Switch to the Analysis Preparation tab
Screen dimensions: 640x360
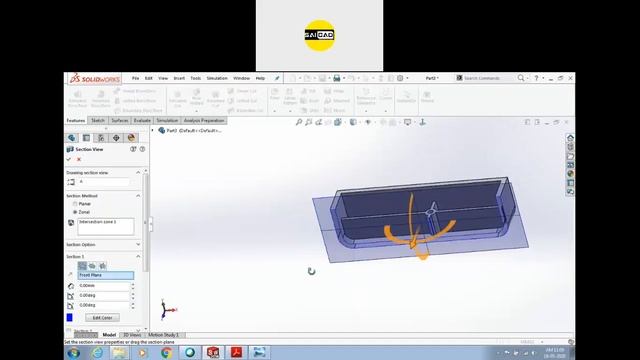204,120
